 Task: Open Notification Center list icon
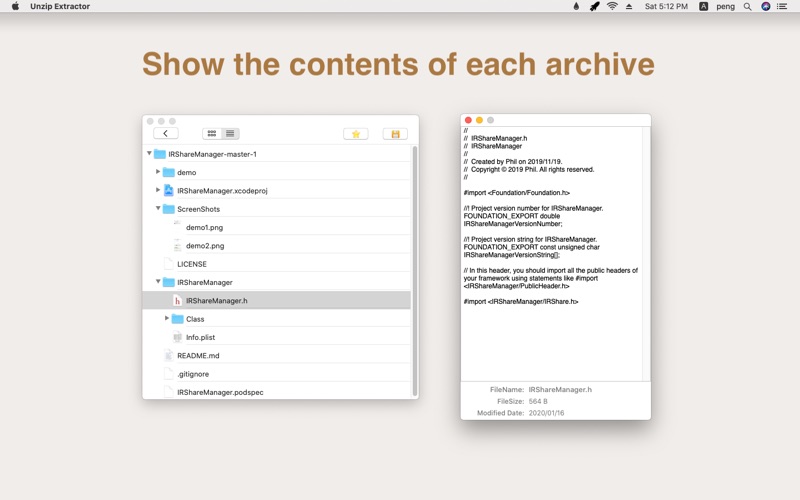782,6
